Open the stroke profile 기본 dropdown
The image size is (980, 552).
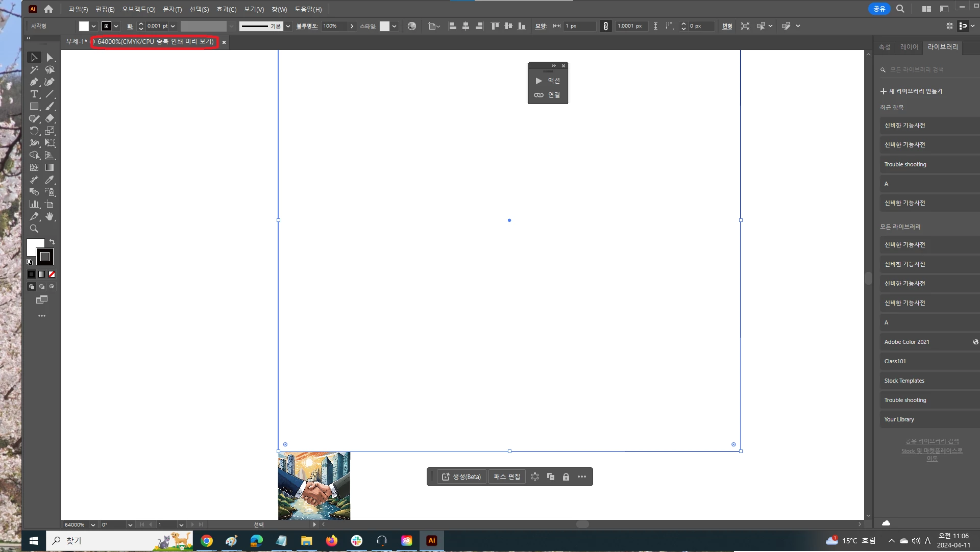288,26
